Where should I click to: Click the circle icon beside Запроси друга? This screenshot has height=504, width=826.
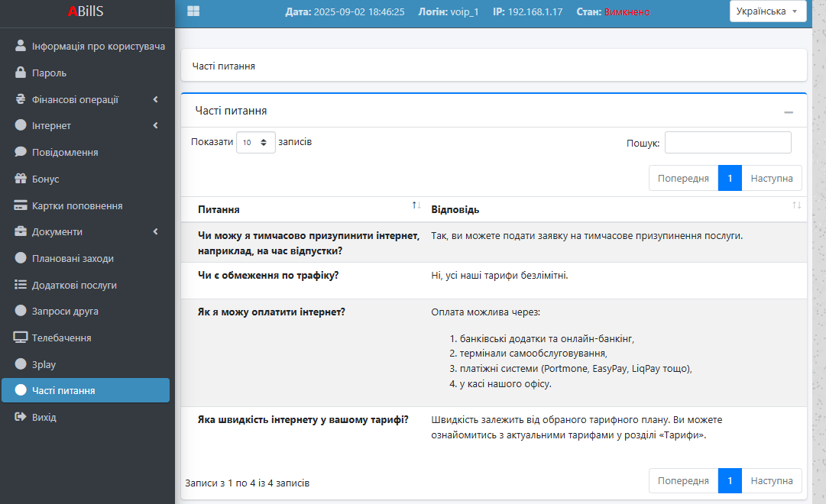click(x=21, y=310)
